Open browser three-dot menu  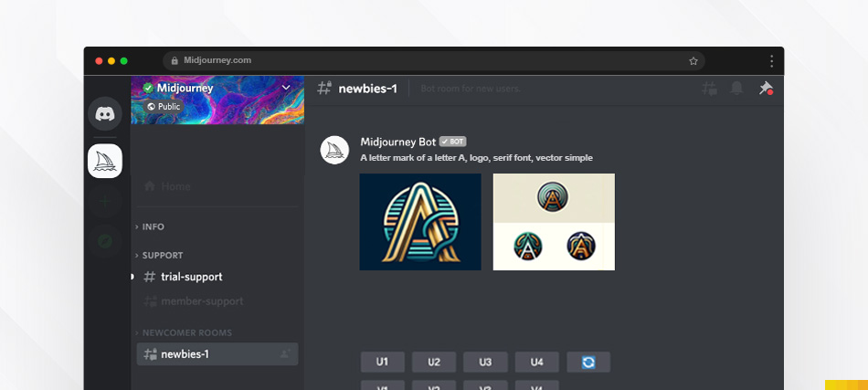coord(771,61)
